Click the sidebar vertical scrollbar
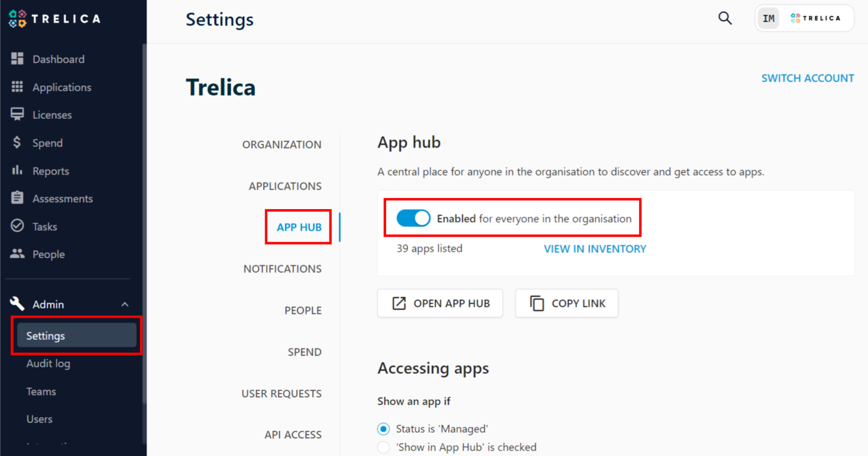868x456 pixels. click(x=144, y=224)
